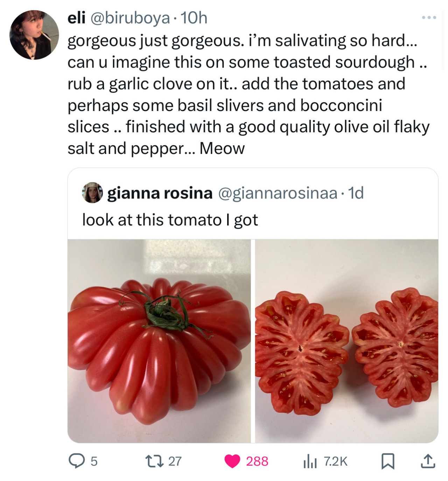Click the 10h timestamp

tap(194, 18)
